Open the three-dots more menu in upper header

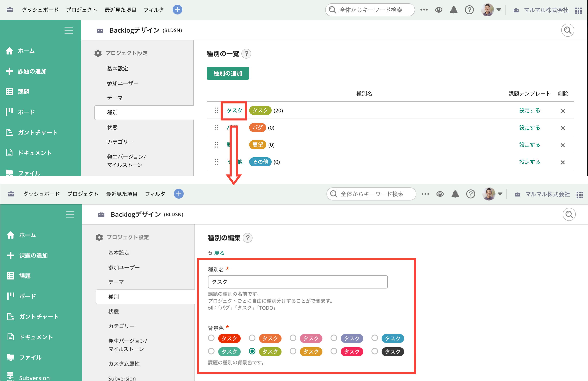pos(424,10)
